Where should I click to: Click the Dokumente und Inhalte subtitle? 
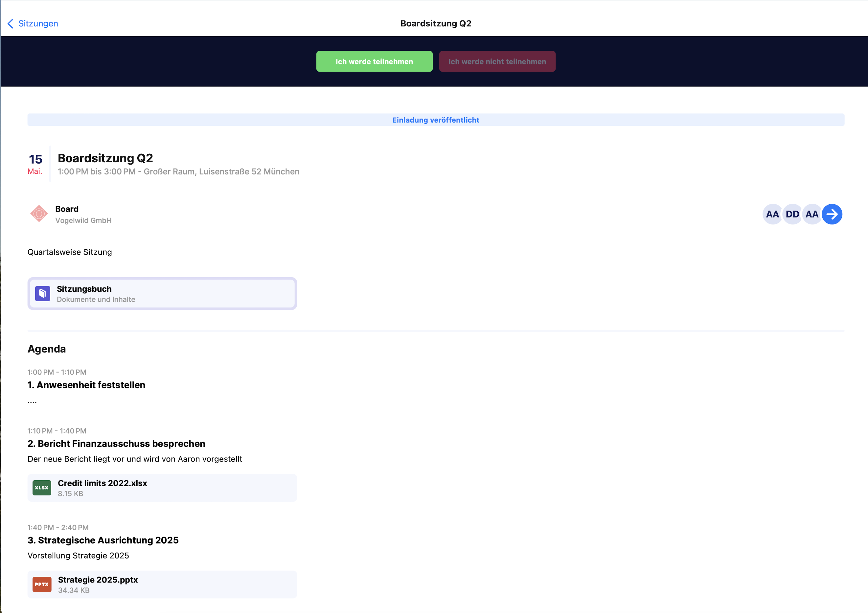[x=96, y=299]
